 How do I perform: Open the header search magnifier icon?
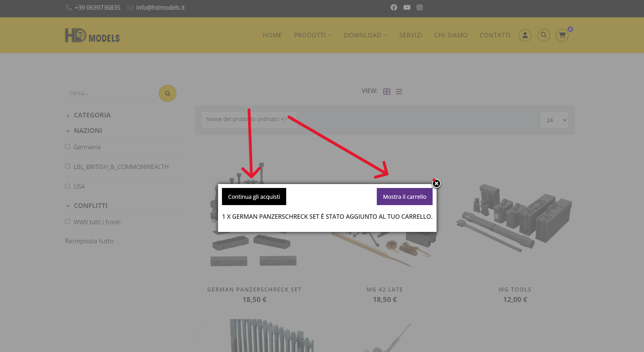click(x=543, y=35)
